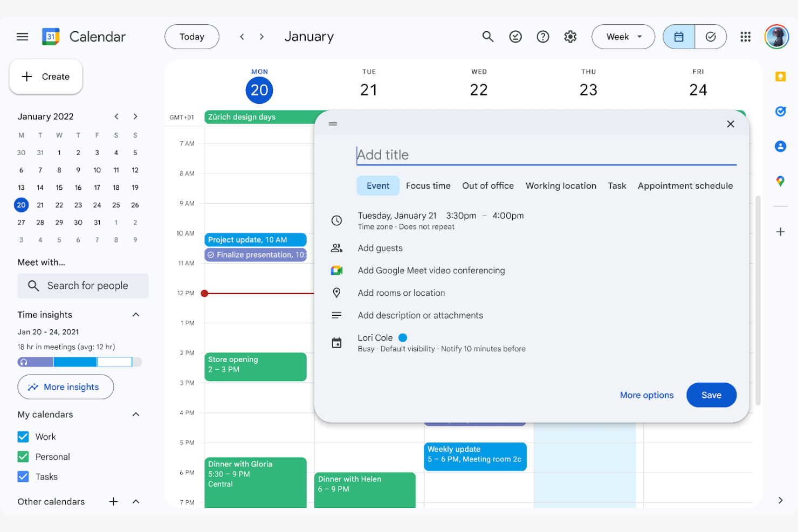Open Google Keep in the side panel
Screen dimensions: 798x532
click(780, 76)
